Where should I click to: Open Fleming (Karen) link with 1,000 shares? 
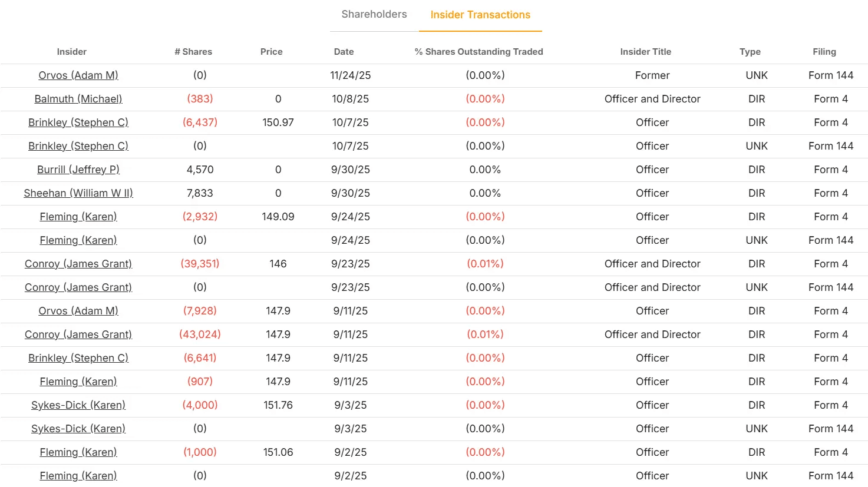click(x=78, y=452)
